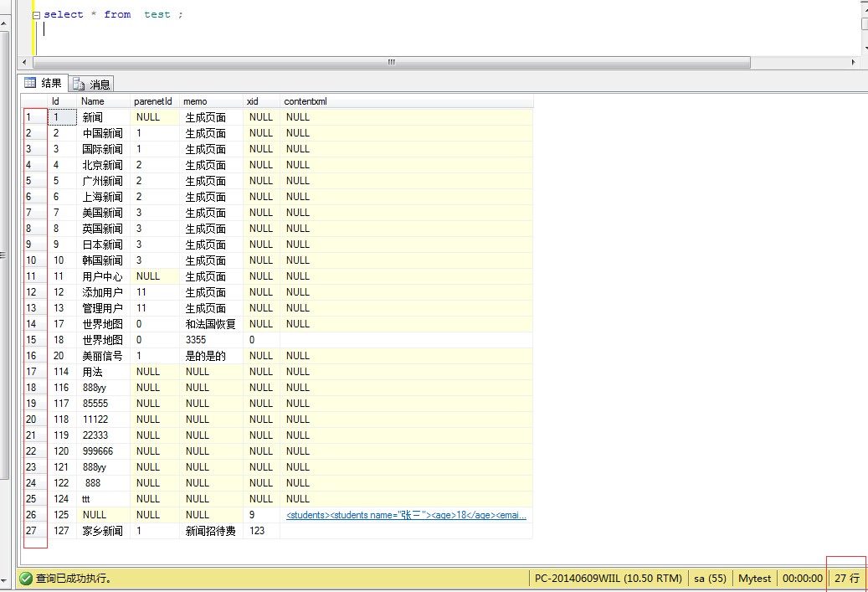Select the Id cell 127

[x=62, y=531]
